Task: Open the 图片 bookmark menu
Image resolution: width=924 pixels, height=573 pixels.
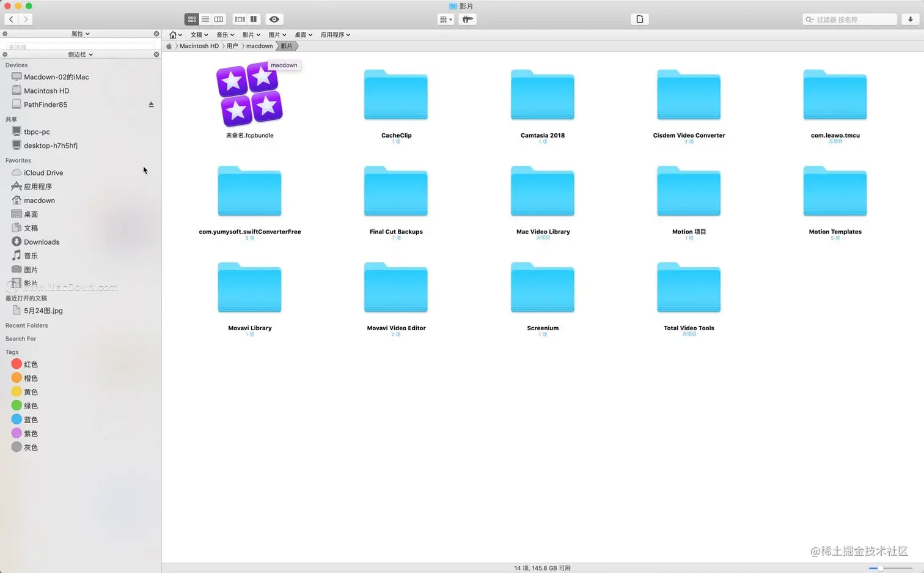Action: tap(277, 35)
